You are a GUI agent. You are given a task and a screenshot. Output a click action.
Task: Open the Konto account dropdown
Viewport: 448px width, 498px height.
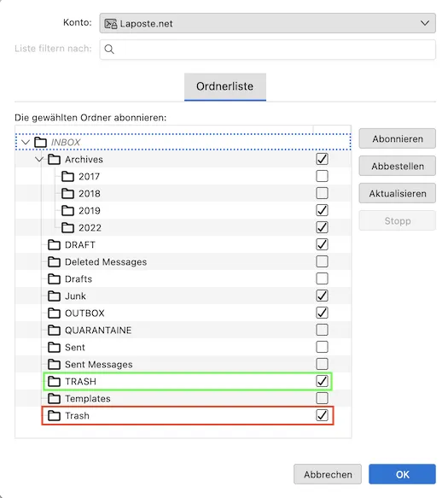tap(267, 23)
